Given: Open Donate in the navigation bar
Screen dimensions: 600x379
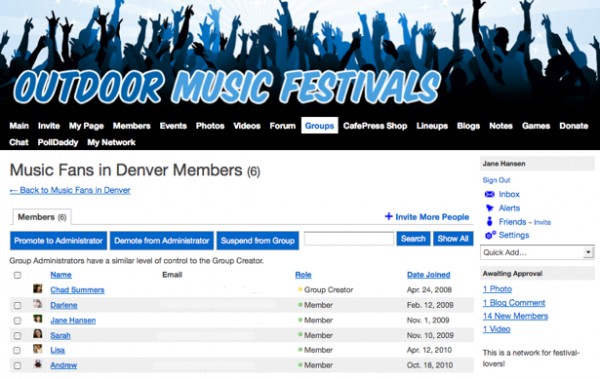Looking at the screenshot, I should pos(574,126).
